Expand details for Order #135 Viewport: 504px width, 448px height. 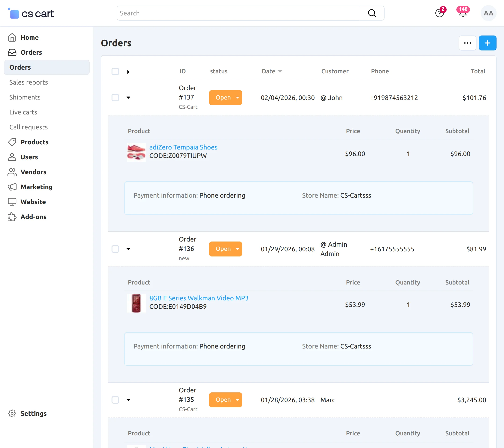coord(129,400)
